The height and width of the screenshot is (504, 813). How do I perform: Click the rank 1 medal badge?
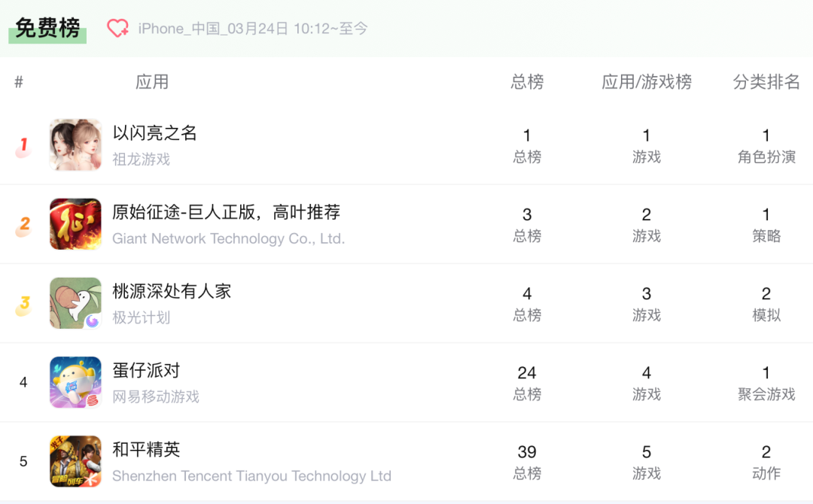[23, 147]
